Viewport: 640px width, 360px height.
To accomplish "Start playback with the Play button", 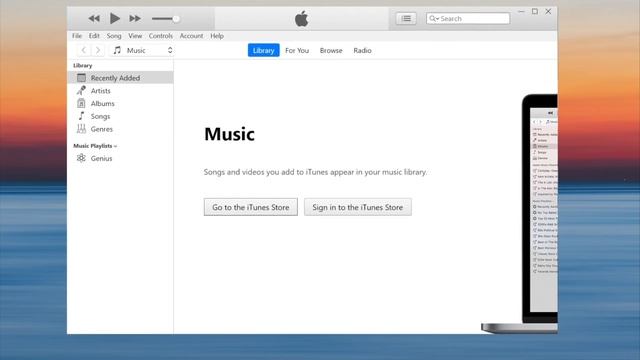I will pyautogui.click(x=115, y=18).
